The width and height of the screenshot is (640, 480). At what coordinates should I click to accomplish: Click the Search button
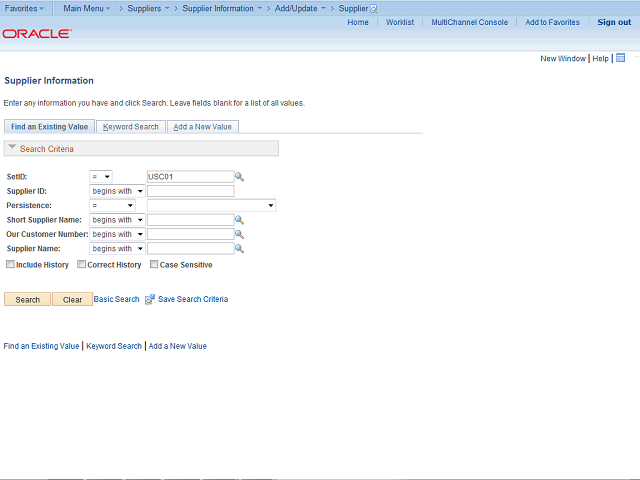[x=27, y=300]
